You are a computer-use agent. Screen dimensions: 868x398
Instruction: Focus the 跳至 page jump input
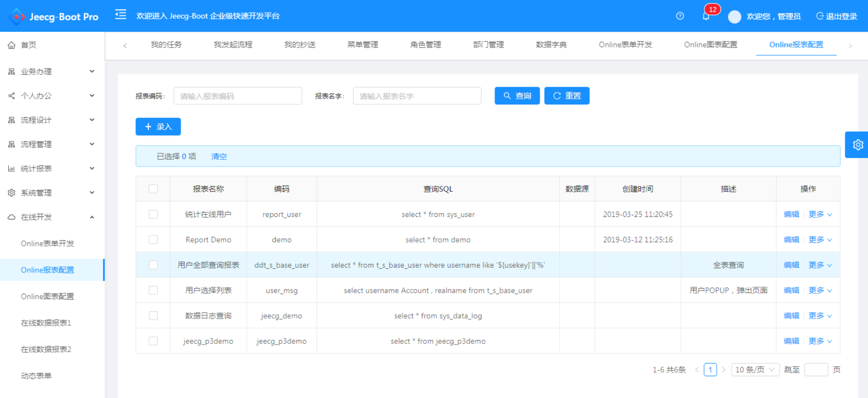tap(816, 369)
